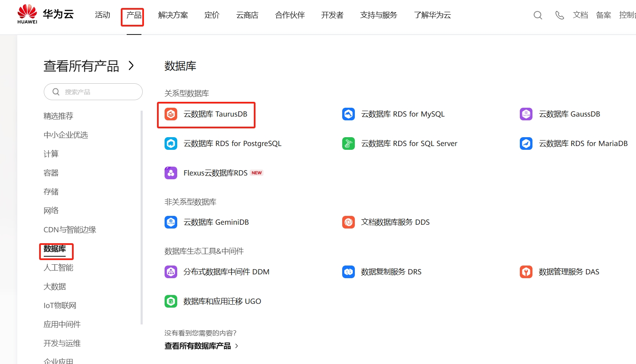Screen dimensions: 636x364
Task: Select 中小企业优选 category
Action: pos(66,135)
